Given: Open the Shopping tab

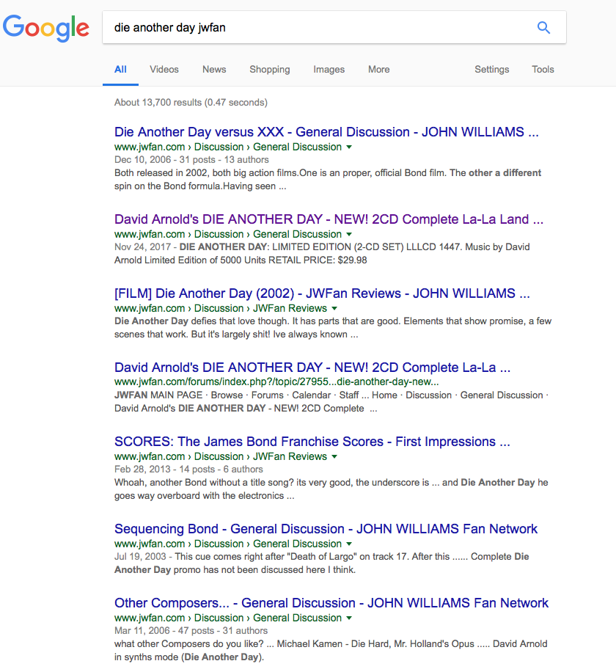Looking at the screenshot, I should tap(270, 70).
